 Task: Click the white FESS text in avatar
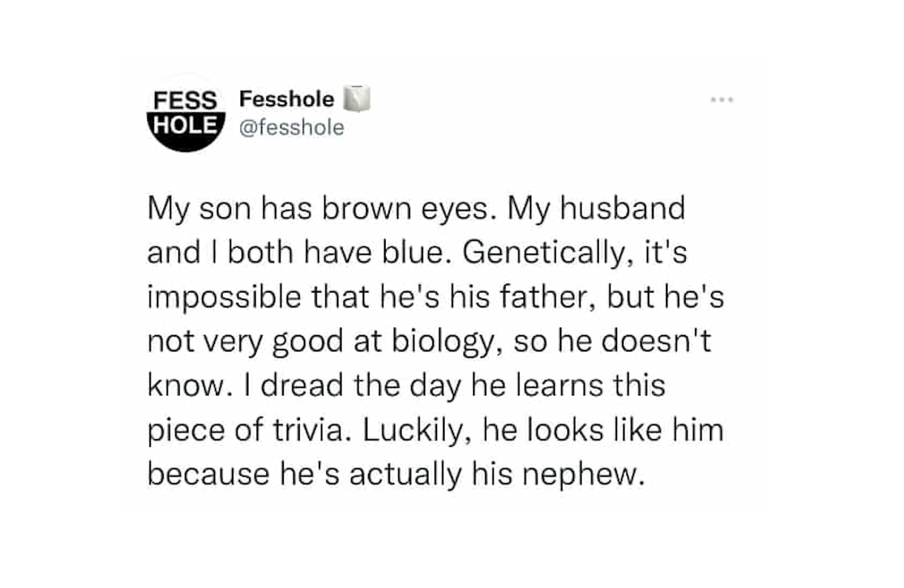(185, 100)
